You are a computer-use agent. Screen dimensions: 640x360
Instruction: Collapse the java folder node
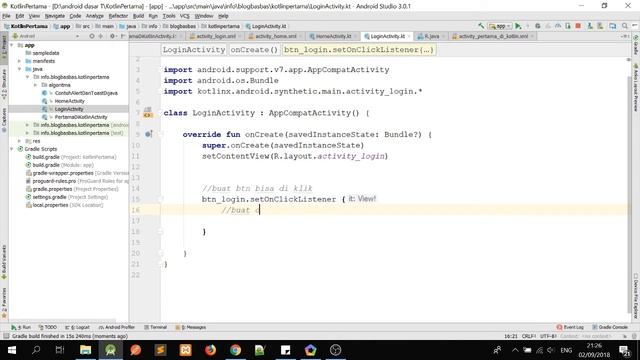(x=20, y=69)
